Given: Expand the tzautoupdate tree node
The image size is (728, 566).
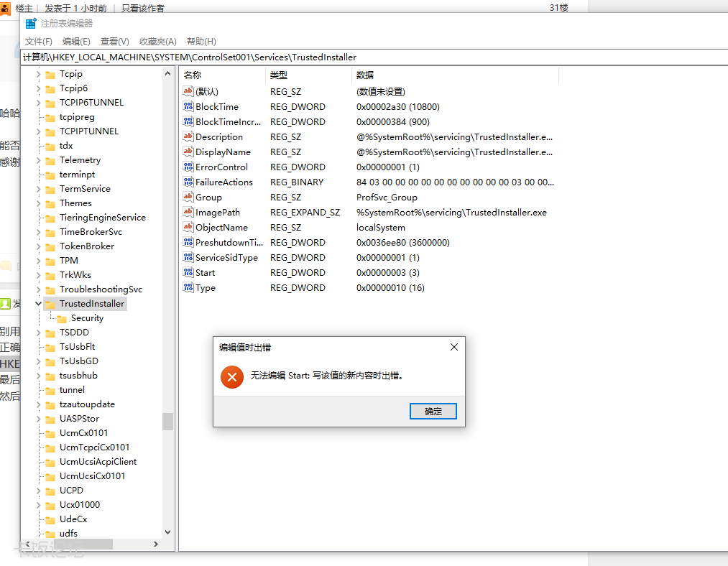Looking at the screenshot, I should (x=39, y=404).
